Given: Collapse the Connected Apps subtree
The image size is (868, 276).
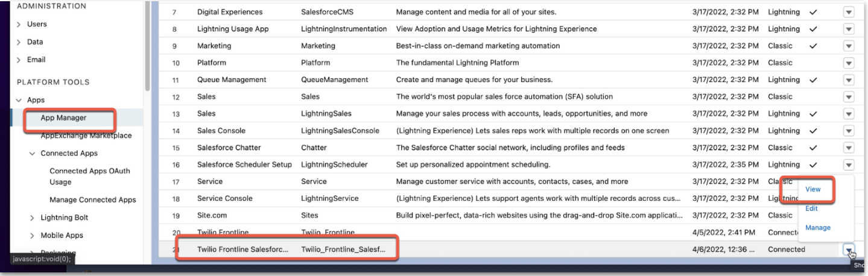Looking at the screenshot, I should [x=33, y=154].
